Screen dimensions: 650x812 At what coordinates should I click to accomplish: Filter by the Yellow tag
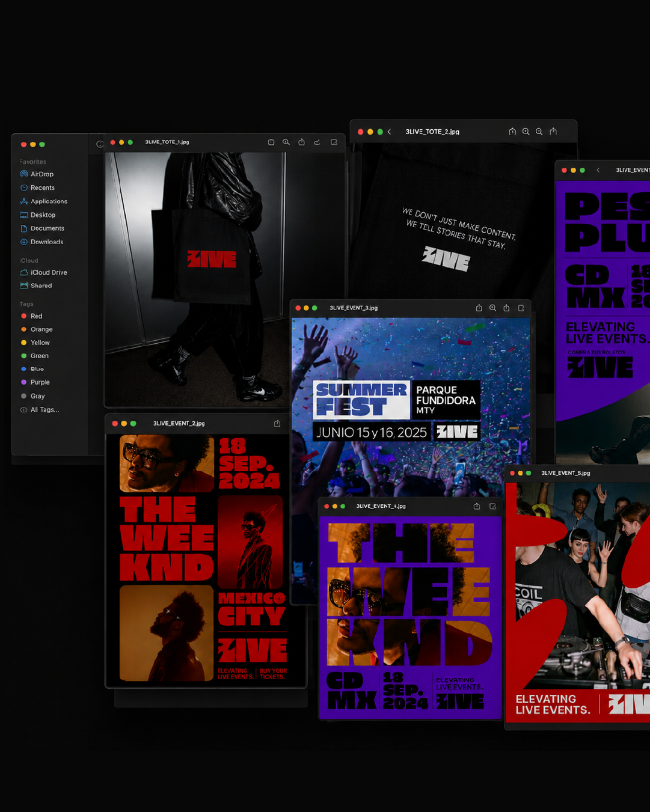pos(35,343)
